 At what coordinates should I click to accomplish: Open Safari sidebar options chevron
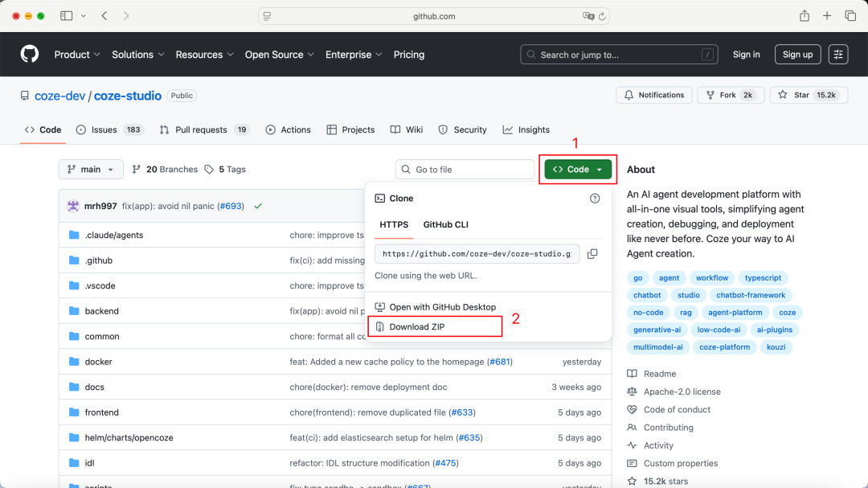tap(84, 16)
